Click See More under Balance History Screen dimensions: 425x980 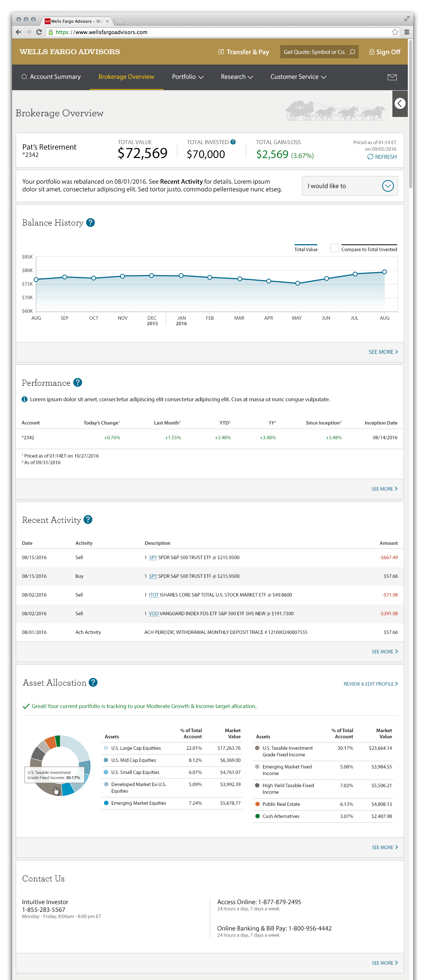coord(383,352)
